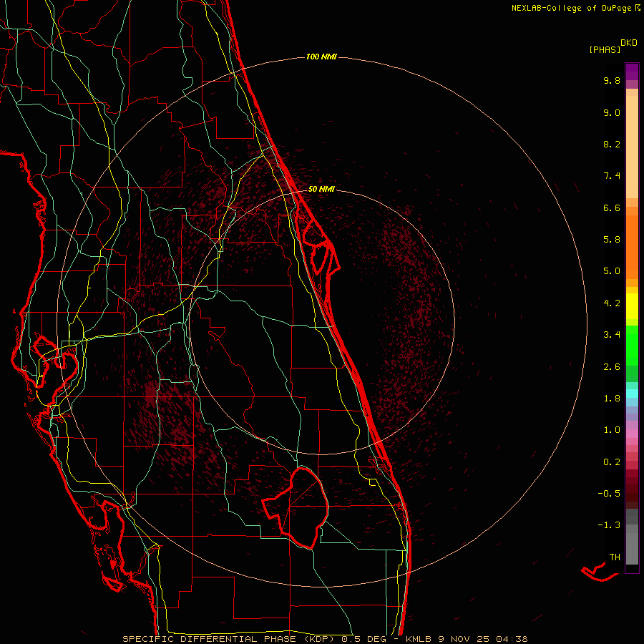This screenshot has height=644, width=644.
Task: Click the 50 NMI range ring label
Action: pos(321,189)
